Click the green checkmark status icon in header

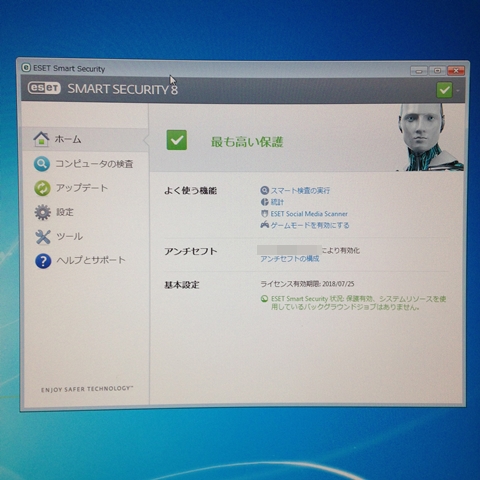(444, 90)
